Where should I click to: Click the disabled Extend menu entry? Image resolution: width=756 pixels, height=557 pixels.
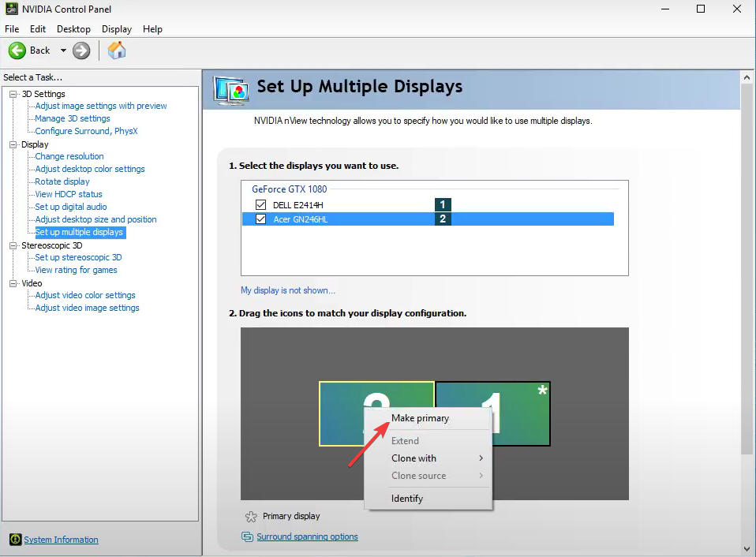(429, 440)
